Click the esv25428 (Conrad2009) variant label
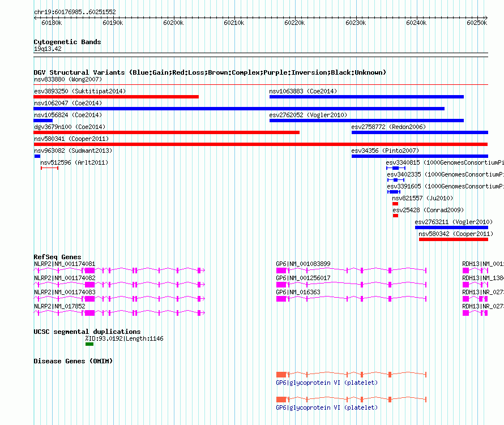This screenshot has height=425, width=504. click(x=428, y=210)
